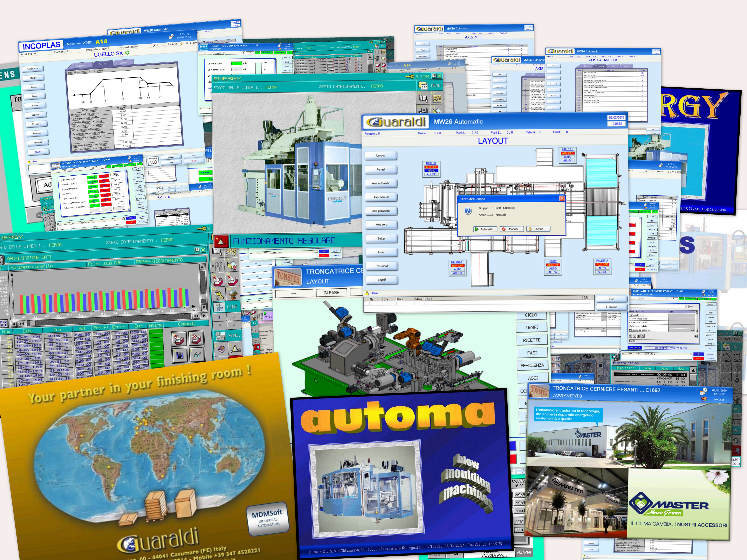This screenshot has width=747, height=560.
Task: Click chart vertical scroll down arrow
Action: 204,308
